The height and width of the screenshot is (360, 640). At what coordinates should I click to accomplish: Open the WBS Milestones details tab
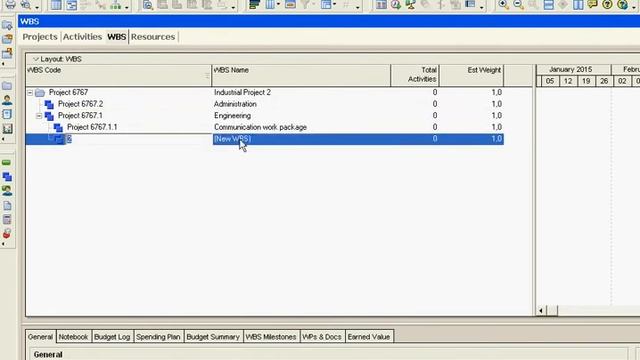[271, 337]
